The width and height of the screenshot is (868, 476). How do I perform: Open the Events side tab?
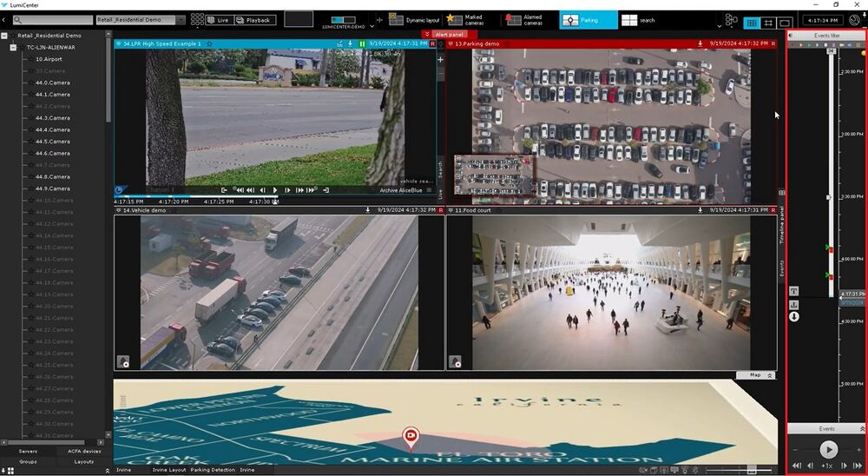coord(782,268)
